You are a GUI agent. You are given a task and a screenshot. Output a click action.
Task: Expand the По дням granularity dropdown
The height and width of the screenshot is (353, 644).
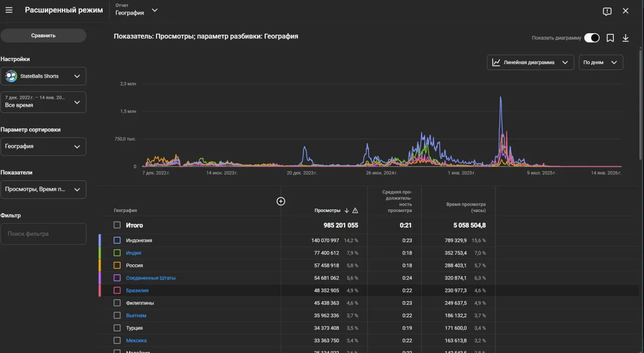point(601,62)
